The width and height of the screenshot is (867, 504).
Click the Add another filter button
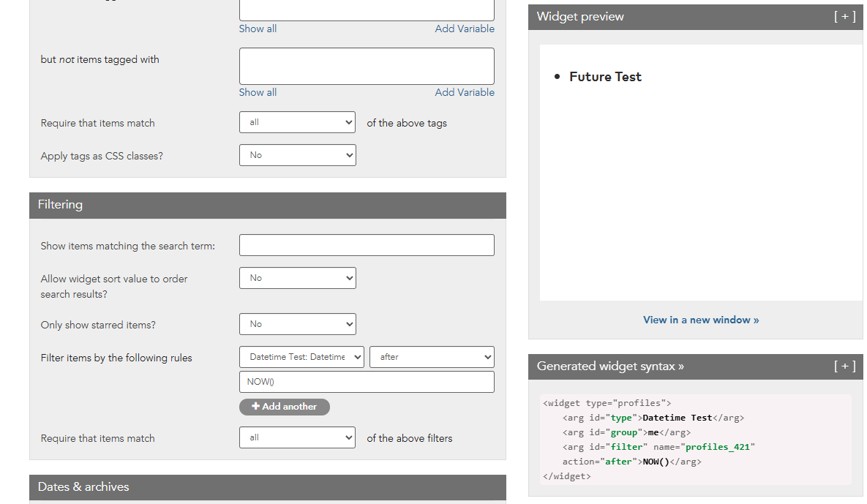(284, 407)
